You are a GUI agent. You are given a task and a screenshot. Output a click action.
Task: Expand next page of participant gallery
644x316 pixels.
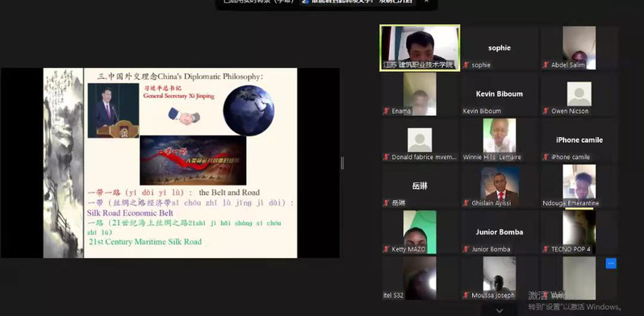point(500,310)
